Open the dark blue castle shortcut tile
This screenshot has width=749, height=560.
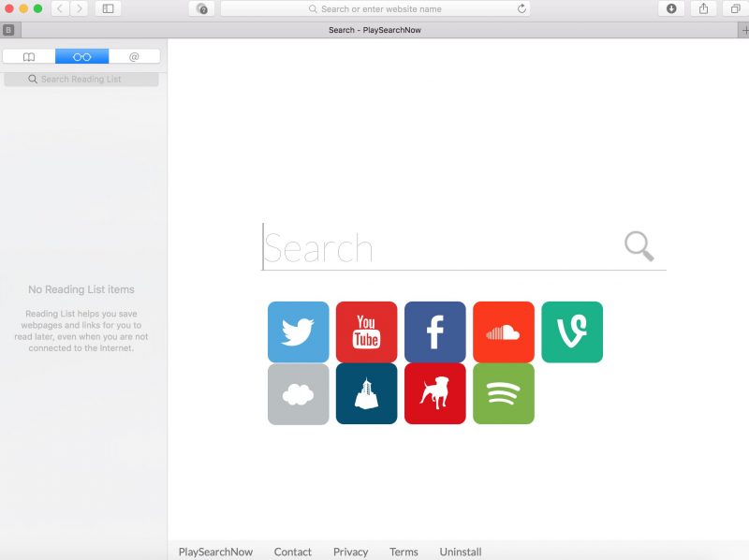366,393
